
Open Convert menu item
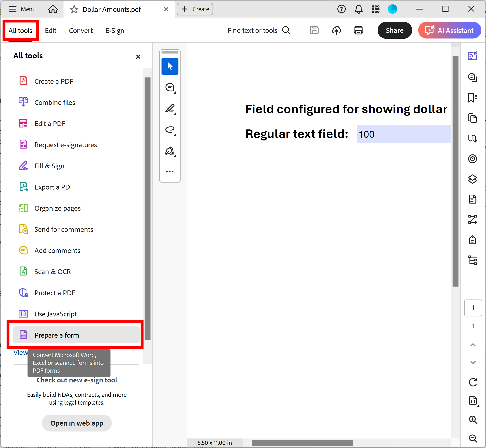pos(81,30)
